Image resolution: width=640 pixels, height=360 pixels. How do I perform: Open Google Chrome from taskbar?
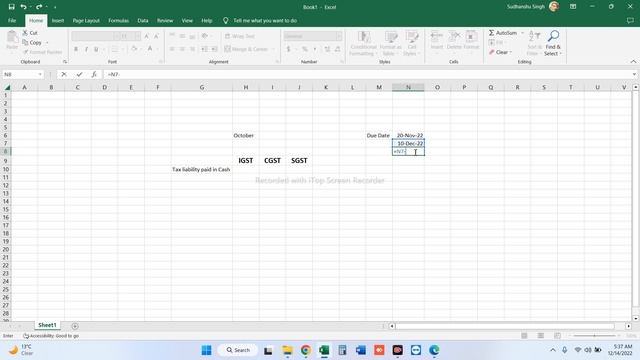(306, 350)
